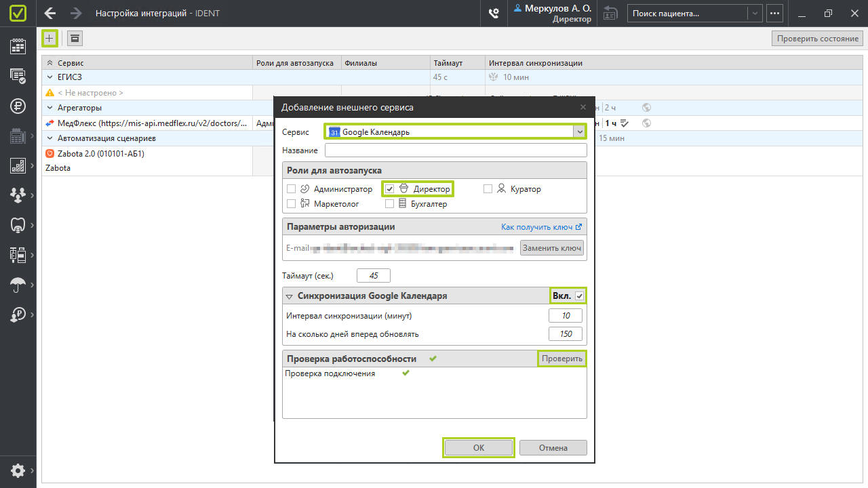Open the settings gear in sidebar

click(x=18, y=470)
